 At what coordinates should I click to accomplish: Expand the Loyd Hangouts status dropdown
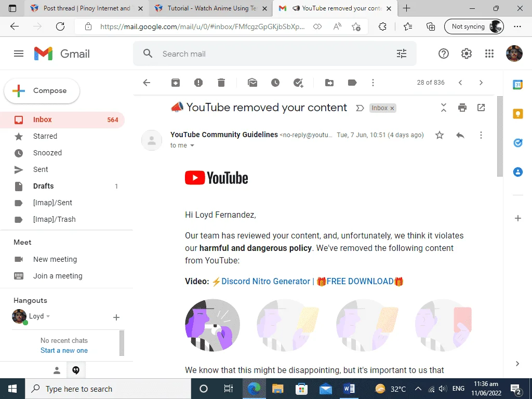tap(48, 316)
